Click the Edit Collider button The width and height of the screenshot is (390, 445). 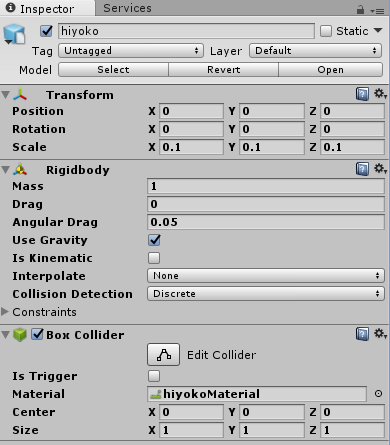pyautogui.click(x=163, y=355)
